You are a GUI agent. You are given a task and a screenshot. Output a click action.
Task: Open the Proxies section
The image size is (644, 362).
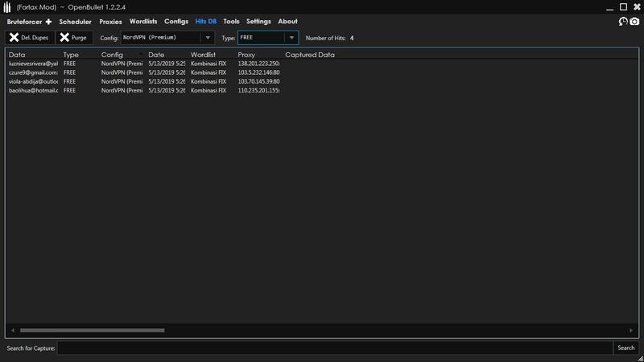(110, 22)
